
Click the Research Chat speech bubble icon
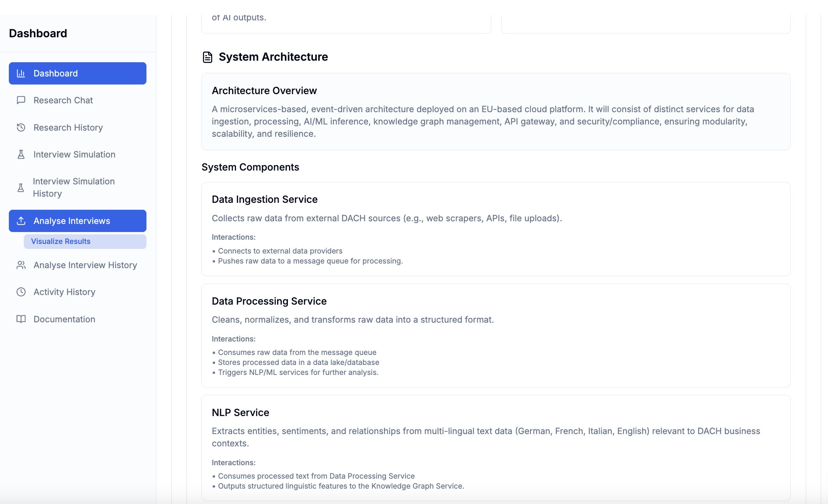point(21,100)
